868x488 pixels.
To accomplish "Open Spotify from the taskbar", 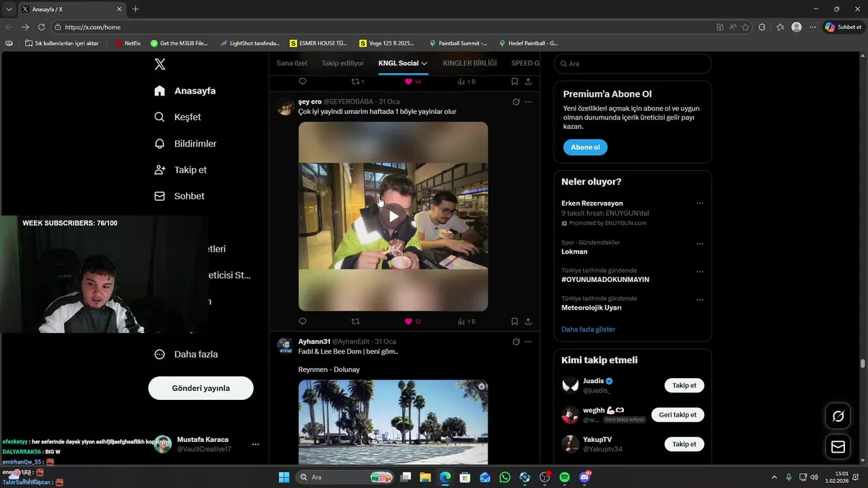I will click(x=564, y=477).
